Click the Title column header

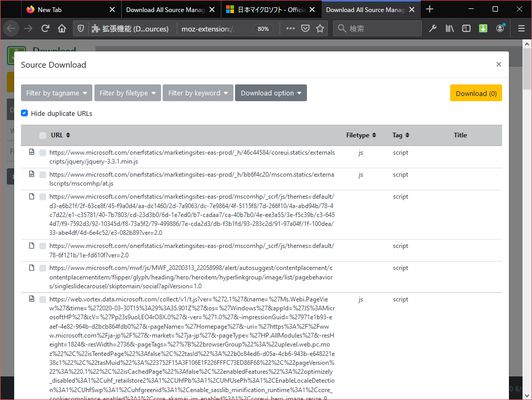pyautogui.click(x=460, y=135)
